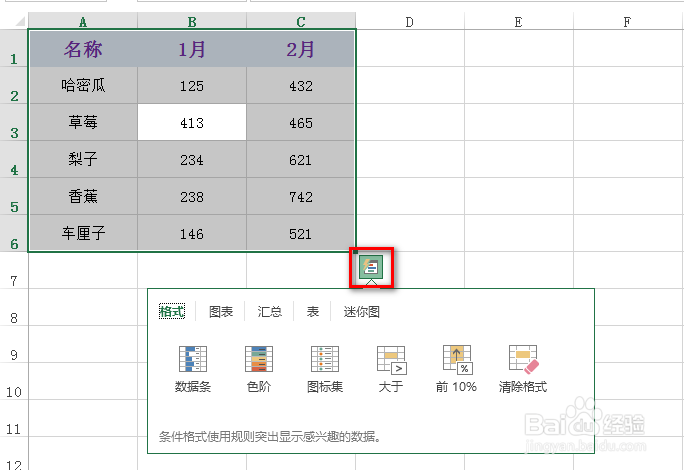The width and height of the screenshot is (684, 470).
Task: Select column A header
Action: tap(83, 21)
